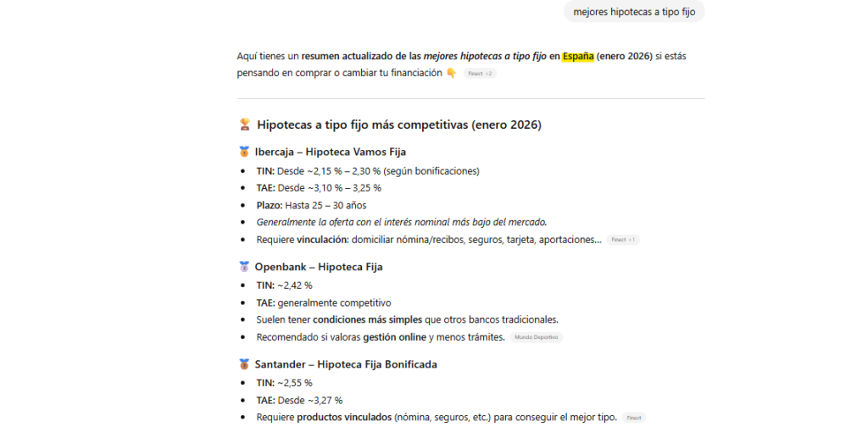This screenshot has width=868, height=438.
Task: Click the silver medal icon next to Openbank
Action: point(244,267)
